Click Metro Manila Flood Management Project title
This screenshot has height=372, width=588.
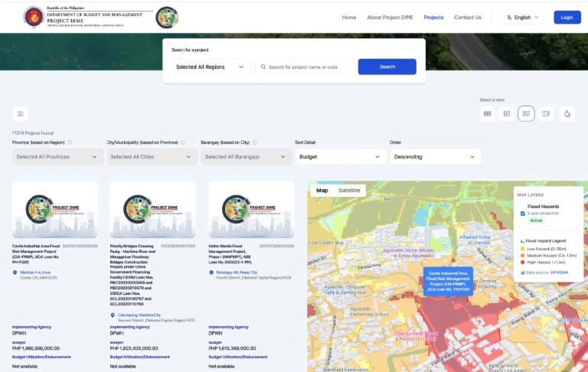point(230,254)
